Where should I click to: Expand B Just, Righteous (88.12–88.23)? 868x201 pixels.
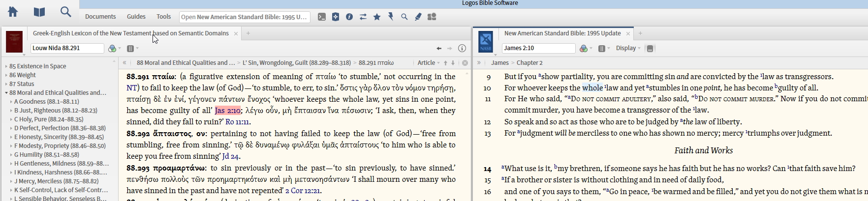[11, 111]
